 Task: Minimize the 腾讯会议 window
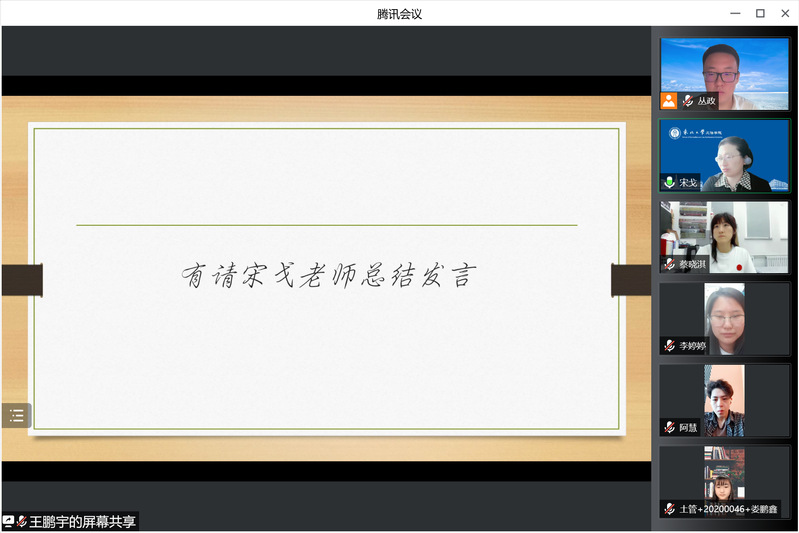point(735,13)
